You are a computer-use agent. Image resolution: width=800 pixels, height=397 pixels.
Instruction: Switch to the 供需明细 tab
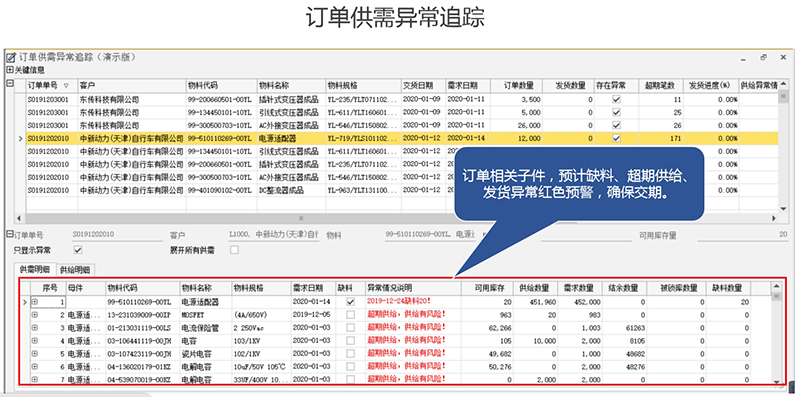click(x=35, y=269)
